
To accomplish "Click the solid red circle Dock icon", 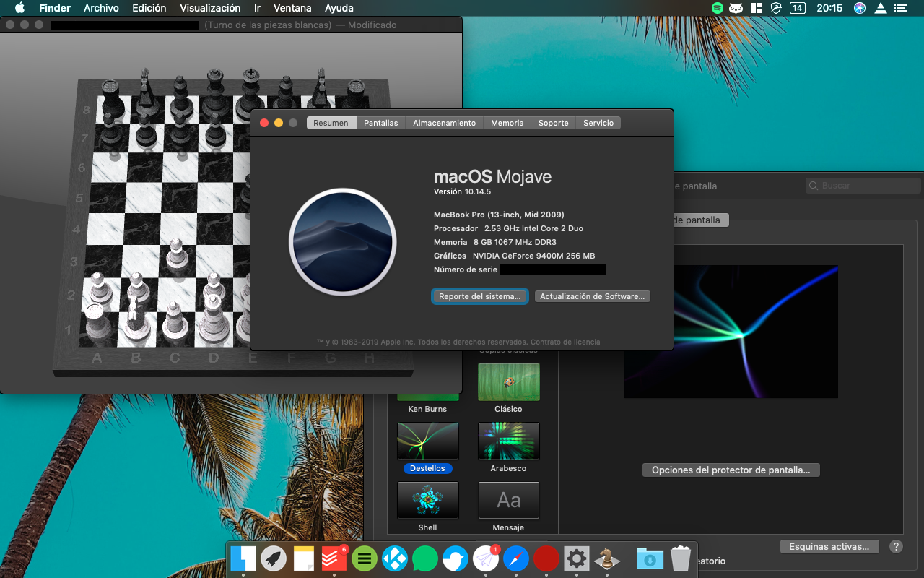I will pyautogui.click(x=546, y=558).
